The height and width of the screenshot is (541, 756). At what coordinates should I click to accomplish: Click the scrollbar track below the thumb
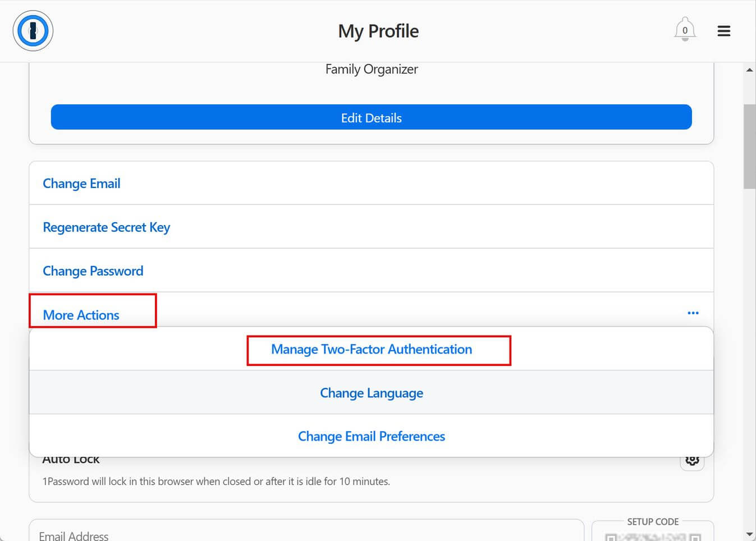(x=749, y=359)
